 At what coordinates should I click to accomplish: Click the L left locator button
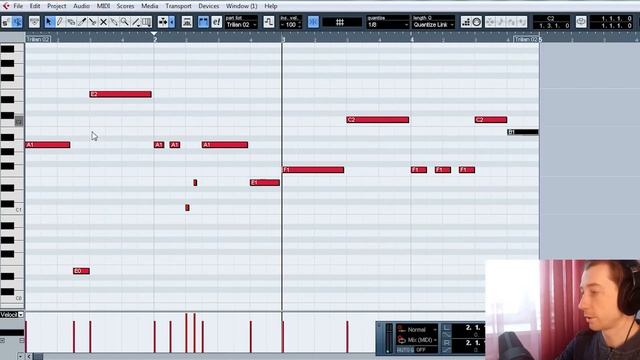point(447,328)
